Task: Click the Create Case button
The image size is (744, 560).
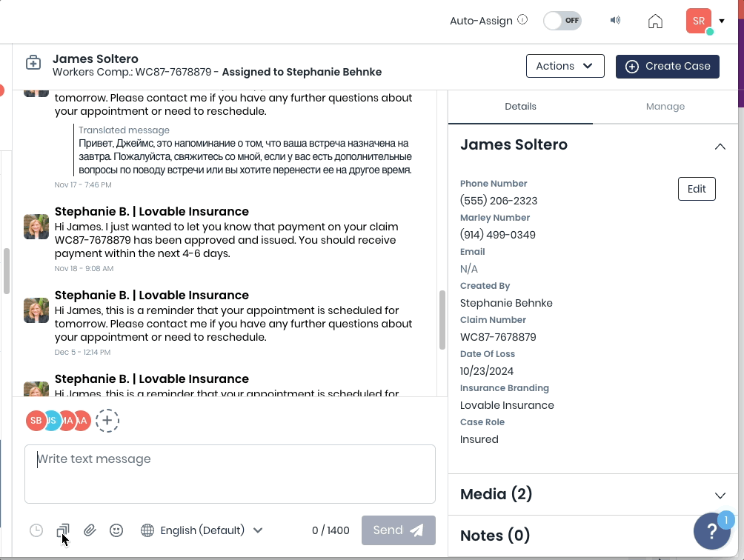Action: click(667, 66)
